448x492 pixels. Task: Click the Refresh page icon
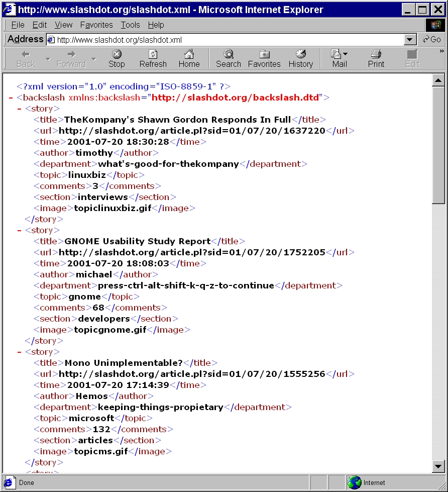(153, 54)
